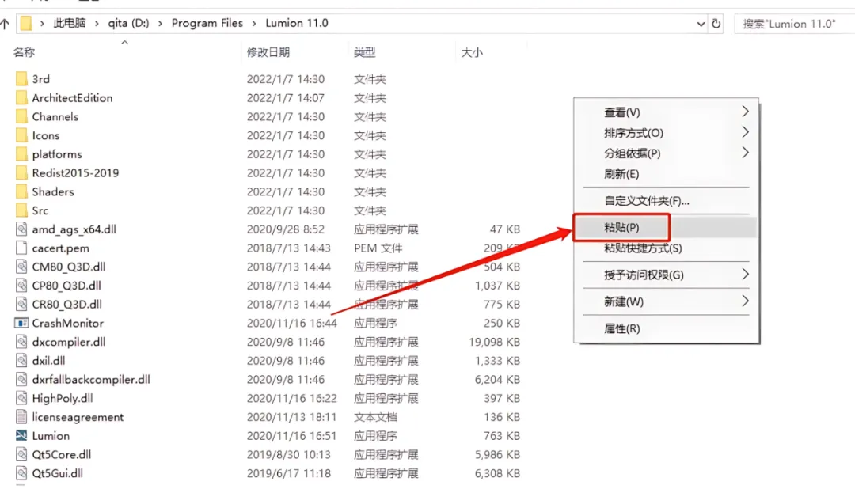Screen dimensions: 855x504
Task: Choose 粘贴快捷方式(S) from context menu
Action: (x=666, y=248)
